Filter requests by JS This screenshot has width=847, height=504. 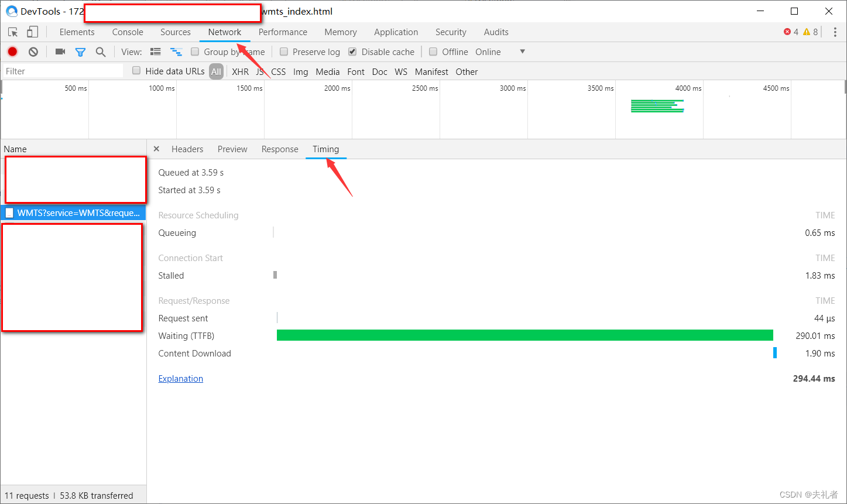point(260,71)
